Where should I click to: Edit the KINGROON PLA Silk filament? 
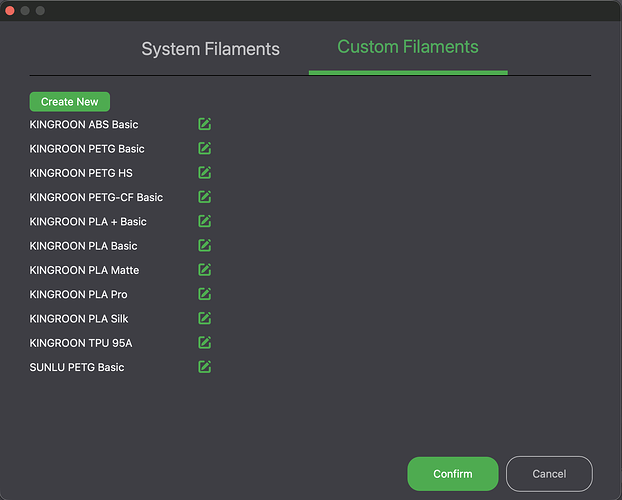click(205, 318)
